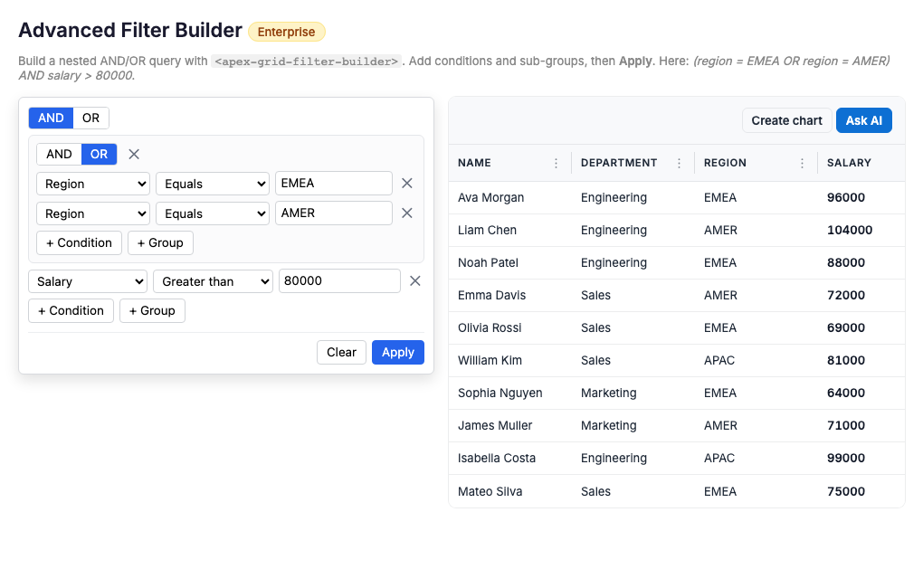The width and height of the screenshot is (923, 588).
Task: Edit the AMER value input
Action: [334, 213]
